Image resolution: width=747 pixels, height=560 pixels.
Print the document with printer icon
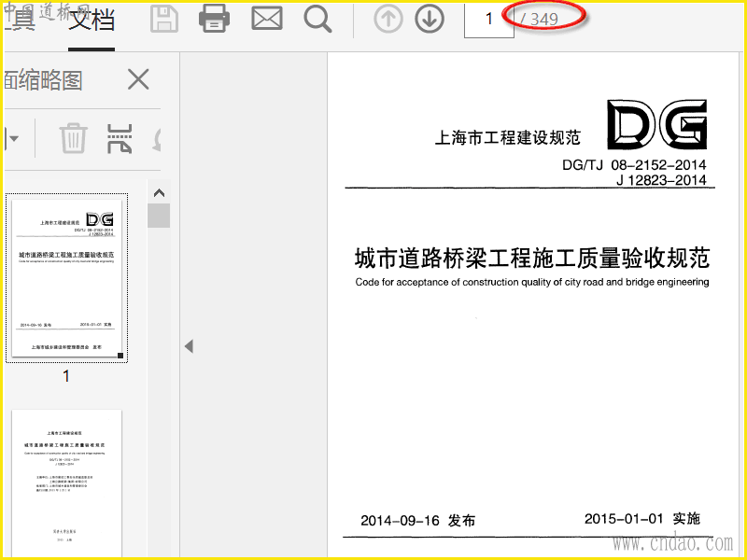[x=214, y=19]
